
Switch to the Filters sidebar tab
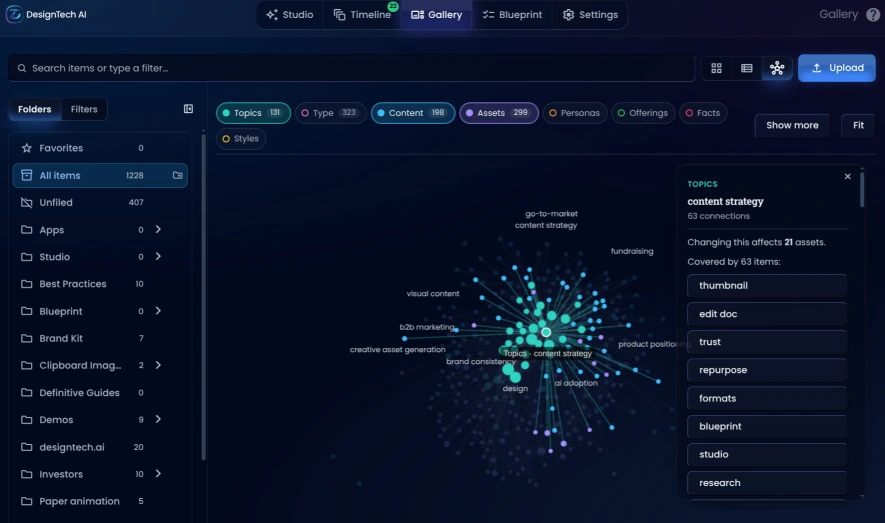[x=84, y=109]
